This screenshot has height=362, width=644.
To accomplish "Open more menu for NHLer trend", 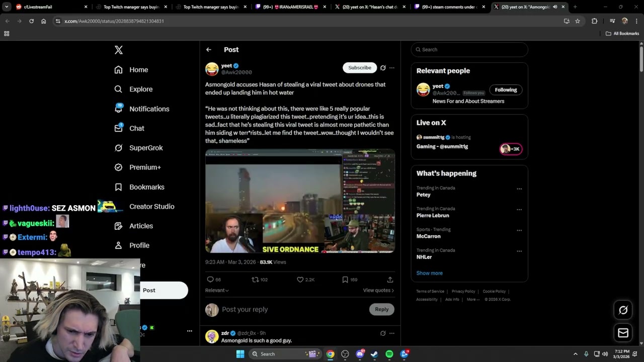I will coord(519,251).
